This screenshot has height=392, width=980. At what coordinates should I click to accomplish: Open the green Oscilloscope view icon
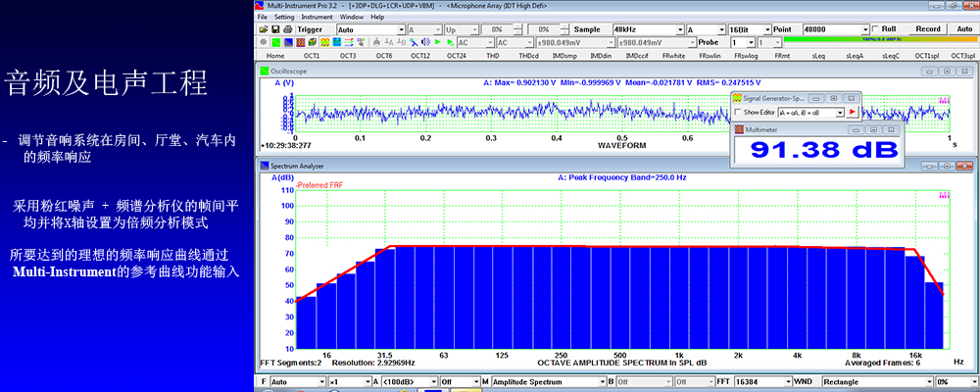[x=275, y=42]
